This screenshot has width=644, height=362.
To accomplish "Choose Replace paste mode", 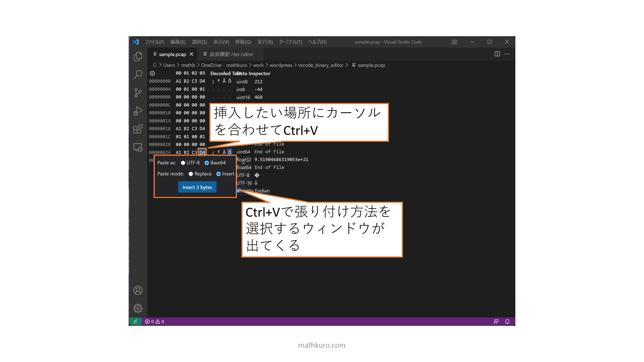I will point(191,174).
